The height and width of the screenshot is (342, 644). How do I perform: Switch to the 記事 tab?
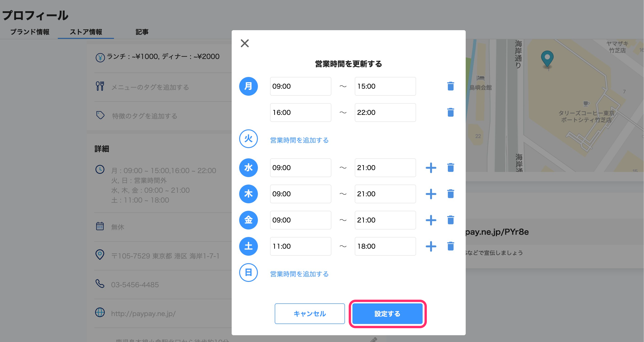click(x=142, y=32)
